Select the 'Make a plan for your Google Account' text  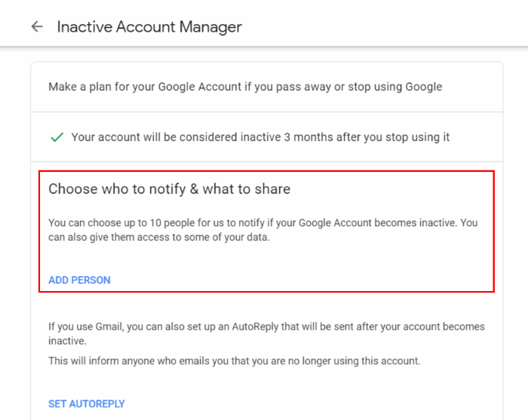[x=245, y=87]
